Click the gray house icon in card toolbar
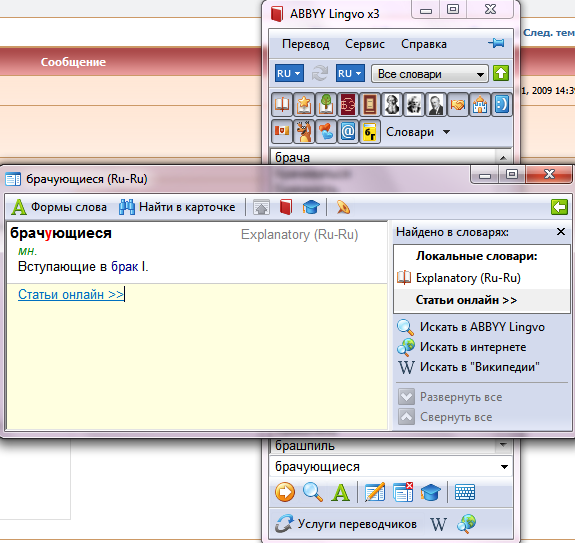Viewport: 575px width, 543px height. point(261,207)
